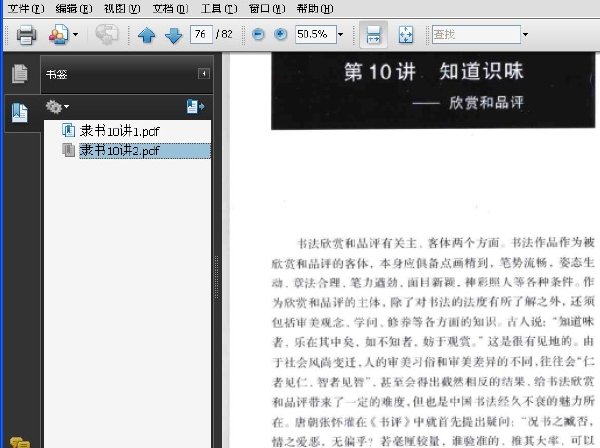Click the total page count /82

[225, 34]
